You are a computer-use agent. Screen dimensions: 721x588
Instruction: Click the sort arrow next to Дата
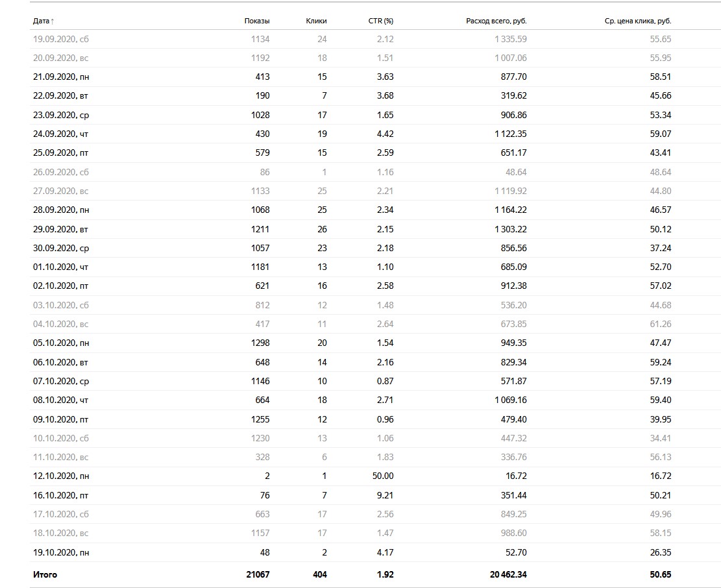(53, 21)
